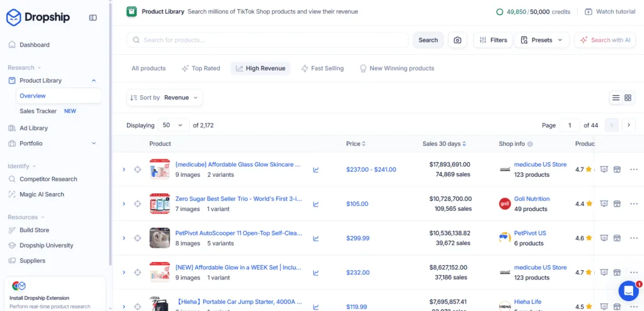
Task: Open the Sort by Revenue dropdown
Action: pos(164,98)
